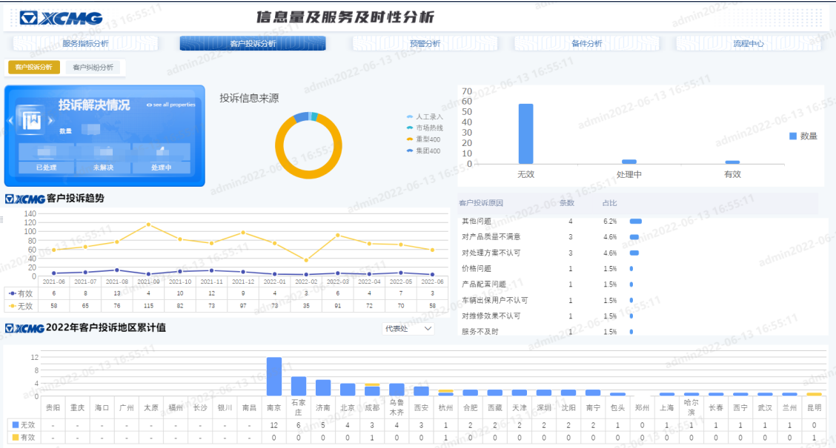Viewport: 836px width, 448px height.
Task: Click the 哈尔滨 column label
Action: (691, 407)
